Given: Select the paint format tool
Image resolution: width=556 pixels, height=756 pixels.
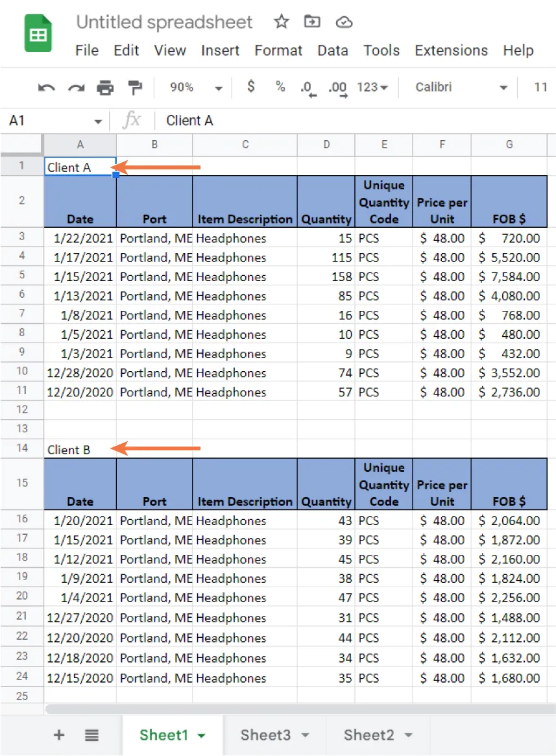Looking at the screenshot, I should tap(134, 87).
